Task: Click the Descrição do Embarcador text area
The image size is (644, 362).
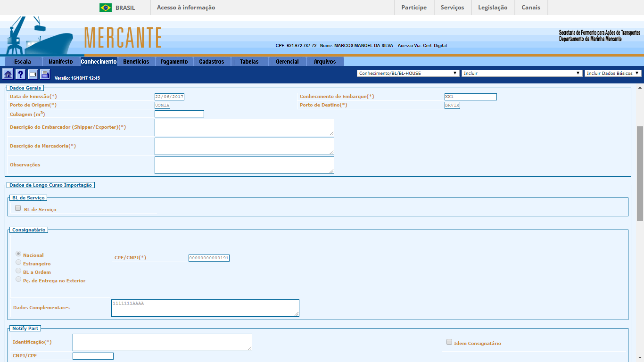Action: pos(244,127)
